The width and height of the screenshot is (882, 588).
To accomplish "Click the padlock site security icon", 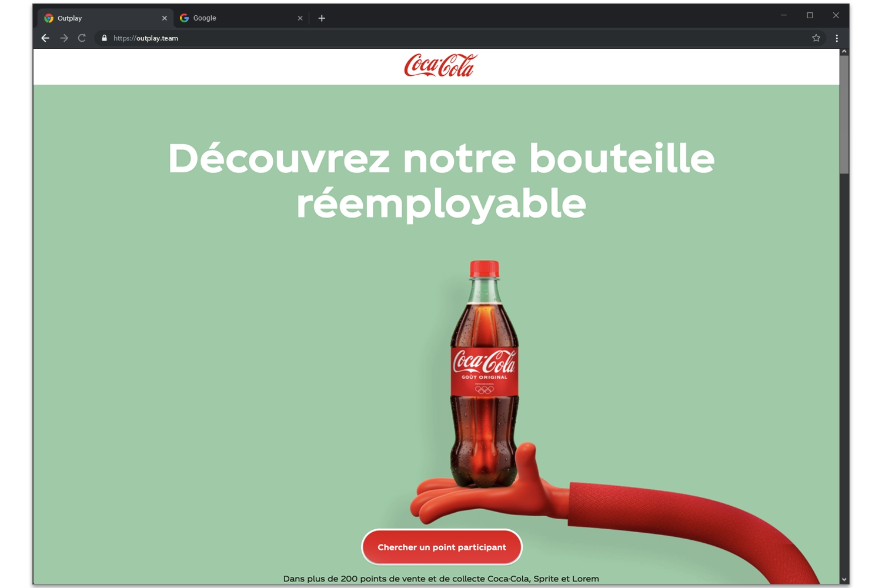I will point(104,38).
